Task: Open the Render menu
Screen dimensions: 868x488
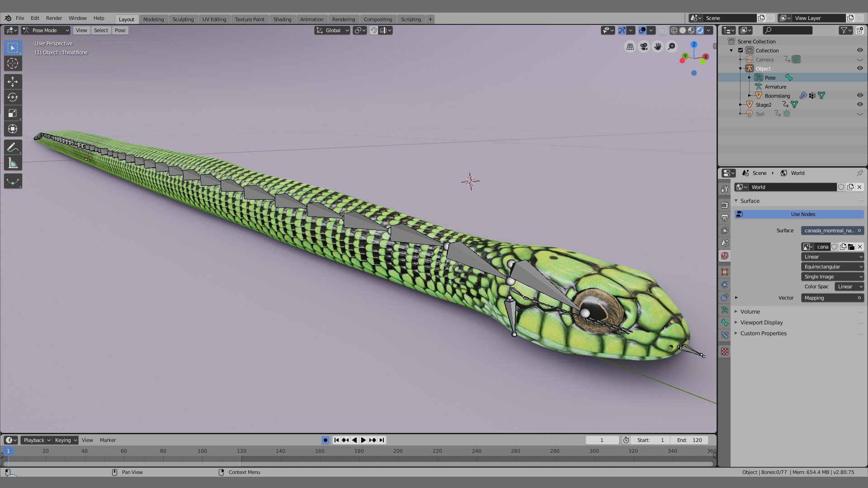Action: click(x=54, y=18)
